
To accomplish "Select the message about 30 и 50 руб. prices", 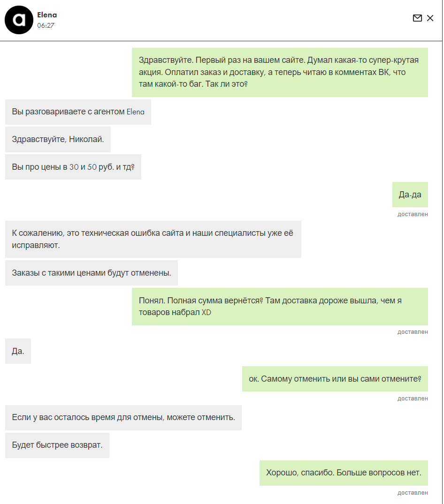I will pyautogui.click(x=73, y=167).
